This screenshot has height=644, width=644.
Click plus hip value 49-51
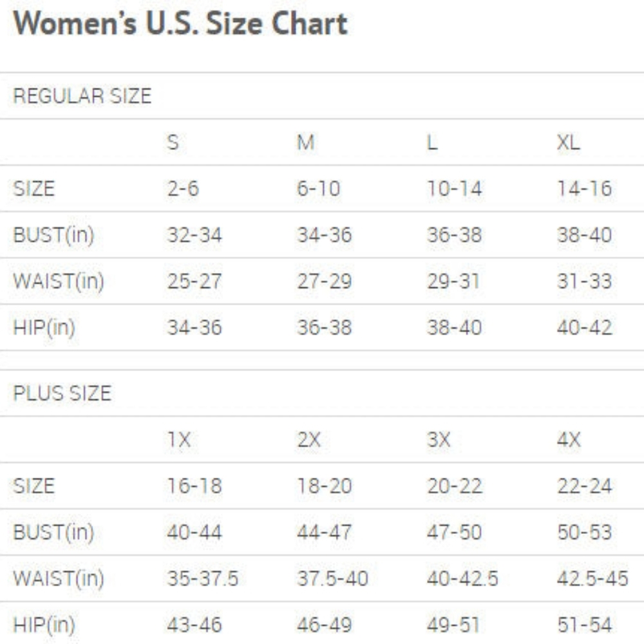click(453, 625)
